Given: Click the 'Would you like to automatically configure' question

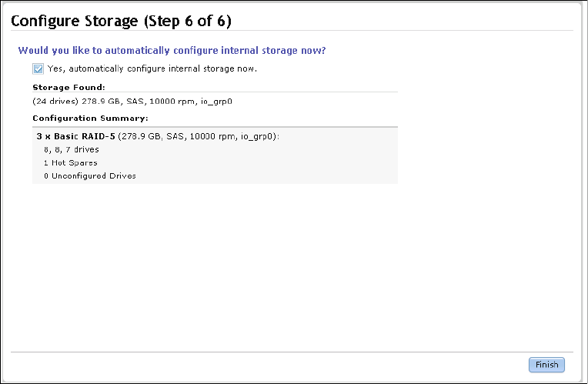Looking at the screenshot, I should pos(172,50).
